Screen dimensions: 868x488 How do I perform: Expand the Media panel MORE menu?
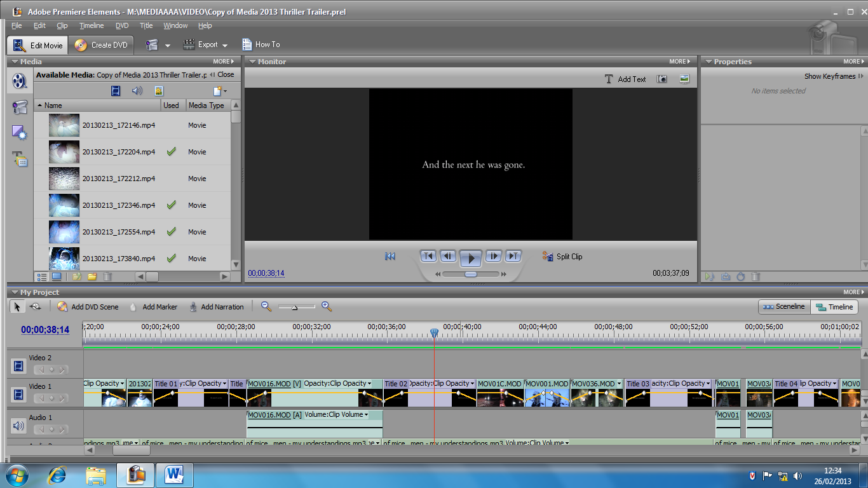coord(223,62)
